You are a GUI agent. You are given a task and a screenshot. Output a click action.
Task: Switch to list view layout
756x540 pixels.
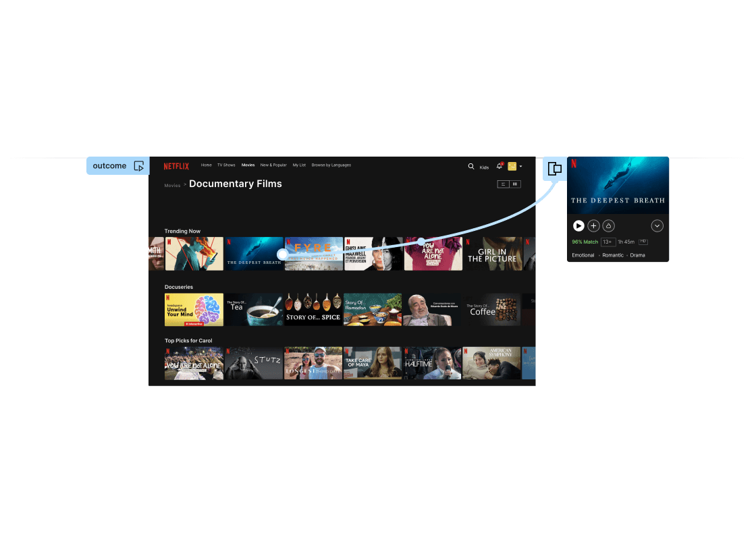coord(503,184)
